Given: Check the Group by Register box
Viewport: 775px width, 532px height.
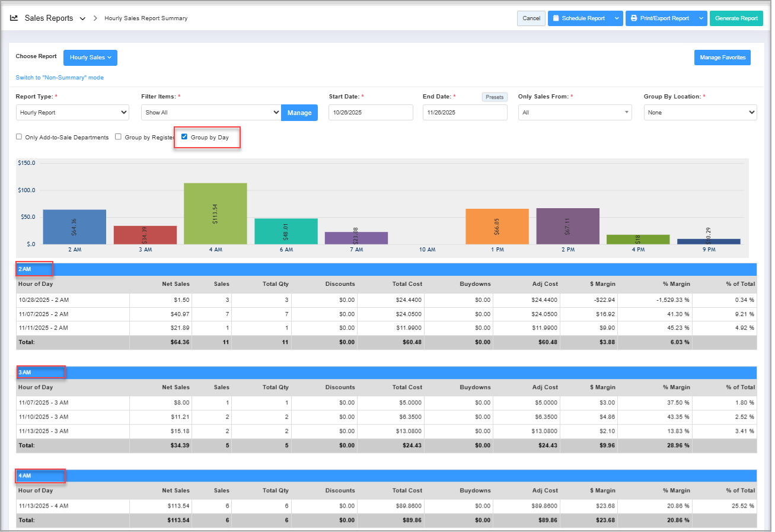Looking at the screenshot, I should pos(119,137).
